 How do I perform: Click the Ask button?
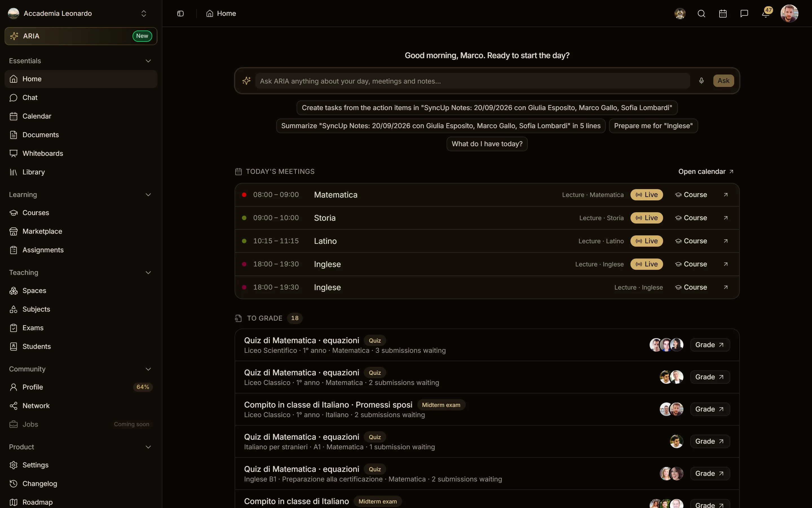click(x=723, y=81)
